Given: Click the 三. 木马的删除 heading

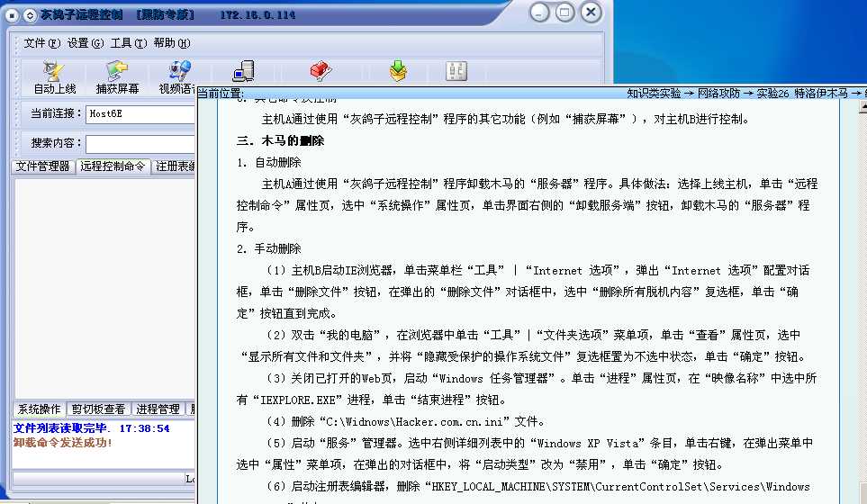Looking at the screenshot, I should [280, 141].
